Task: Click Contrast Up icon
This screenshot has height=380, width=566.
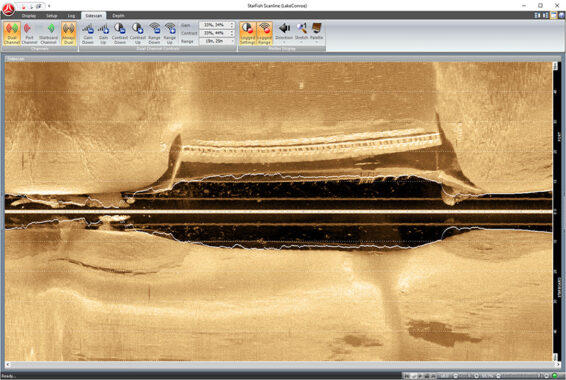Action: click(138, 33)
